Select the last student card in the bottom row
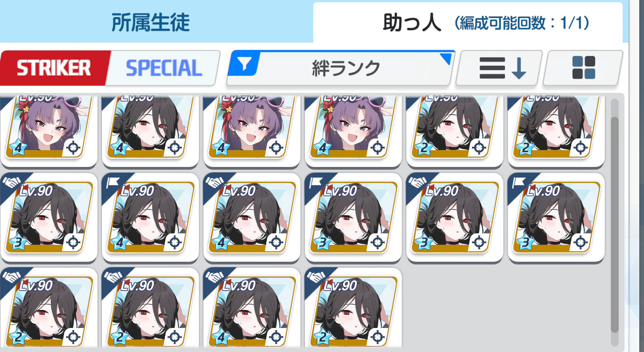The image size is (644, 352). coord(353,308)
